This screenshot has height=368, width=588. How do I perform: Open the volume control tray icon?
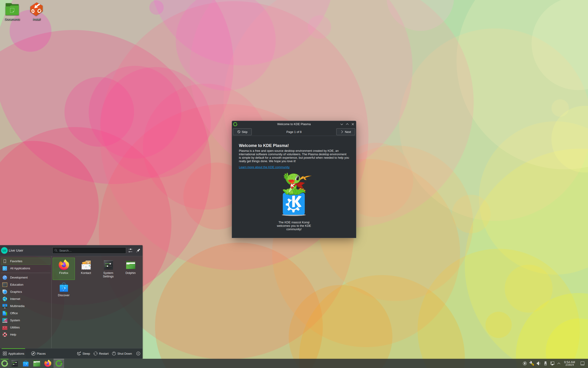[538, 363]
